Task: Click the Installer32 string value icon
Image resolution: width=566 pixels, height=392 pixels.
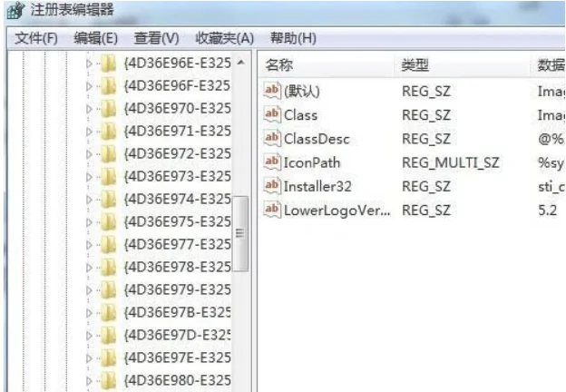Action: click(x=272, y=186)
